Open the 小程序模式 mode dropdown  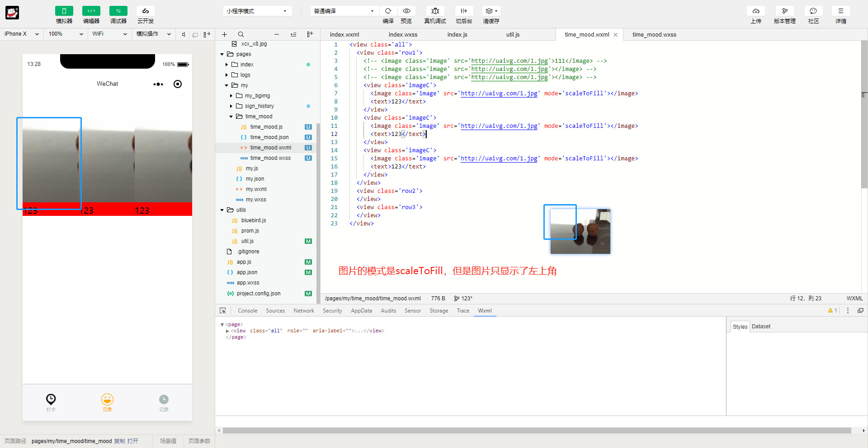click(x=257, y=11)
